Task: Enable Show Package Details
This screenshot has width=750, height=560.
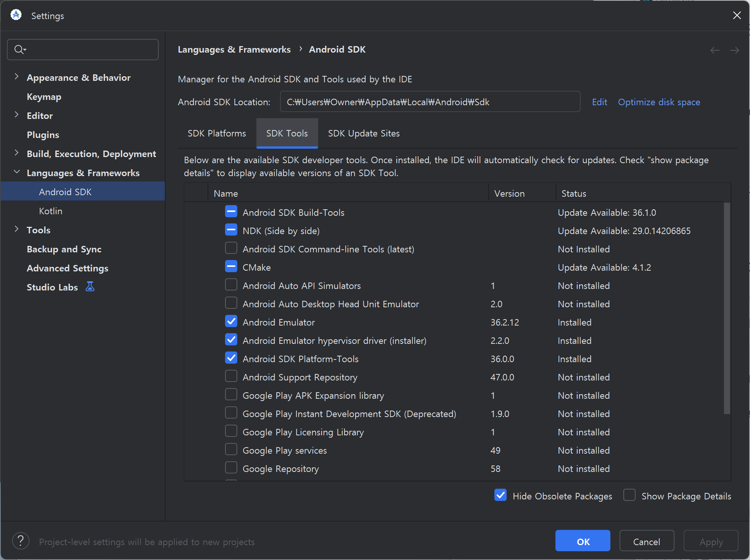Action: (629, 495)
